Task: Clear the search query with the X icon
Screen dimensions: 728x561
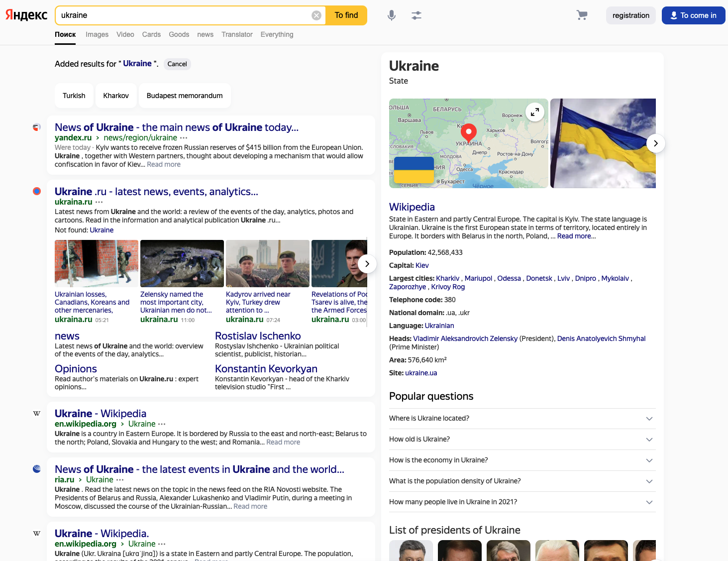Action: tap(316, 15)
